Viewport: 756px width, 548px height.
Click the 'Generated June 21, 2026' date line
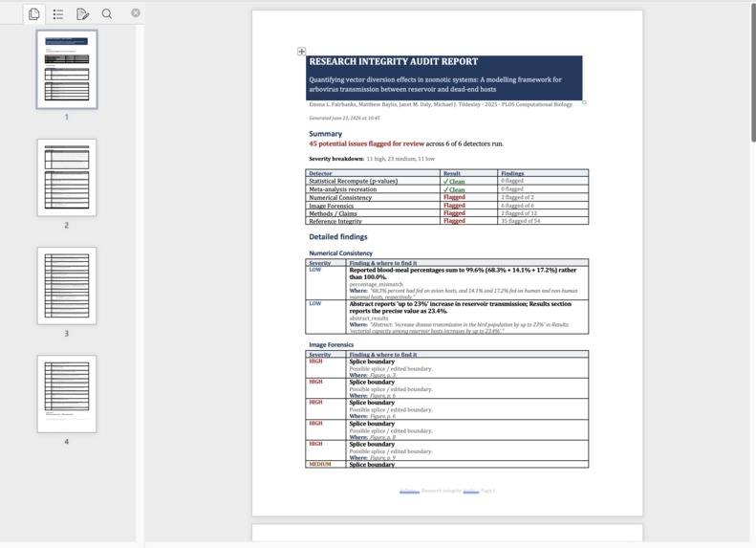pos(344,118)
